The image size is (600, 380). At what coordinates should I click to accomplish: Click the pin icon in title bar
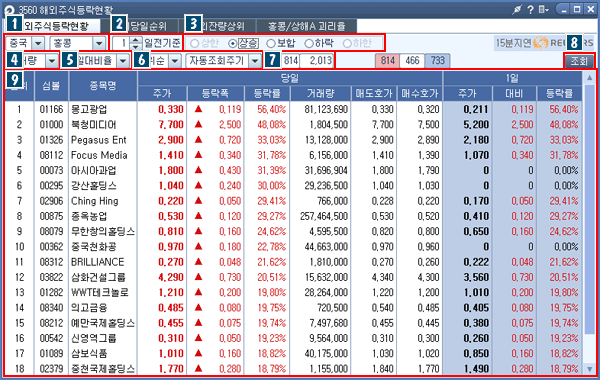click(x=517, y=10)
